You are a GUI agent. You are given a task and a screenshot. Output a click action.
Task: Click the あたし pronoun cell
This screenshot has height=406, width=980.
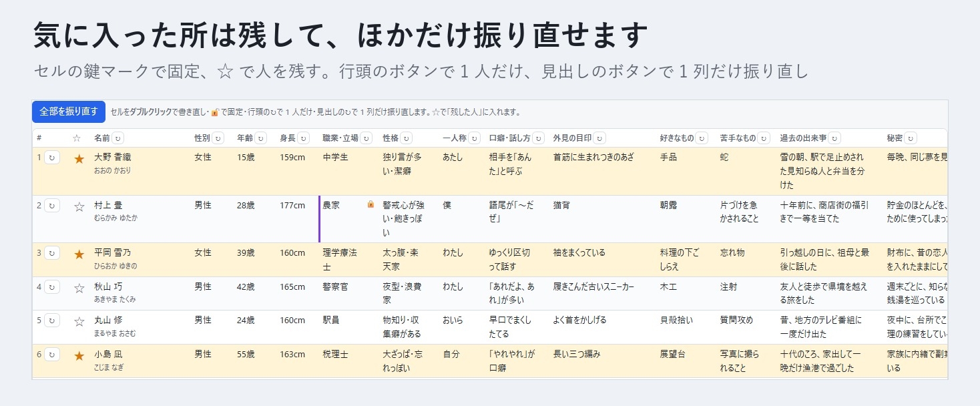tap(462, 171)
